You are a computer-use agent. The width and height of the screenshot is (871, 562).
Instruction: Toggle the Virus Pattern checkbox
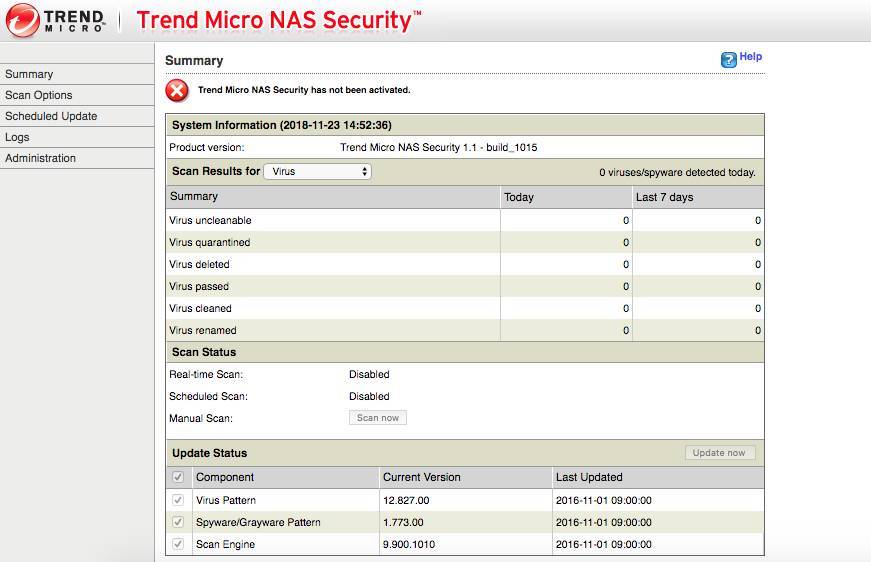tap(178, 500)
